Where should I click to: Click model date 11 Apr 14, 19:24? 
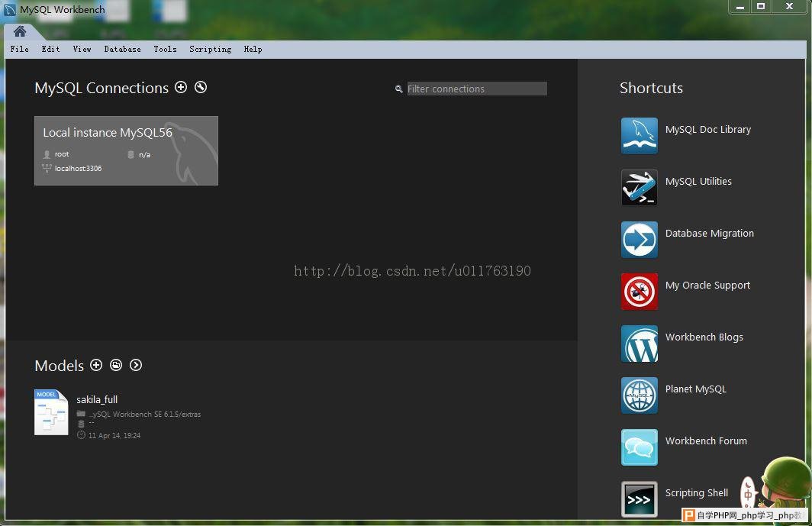click(114, 435)
